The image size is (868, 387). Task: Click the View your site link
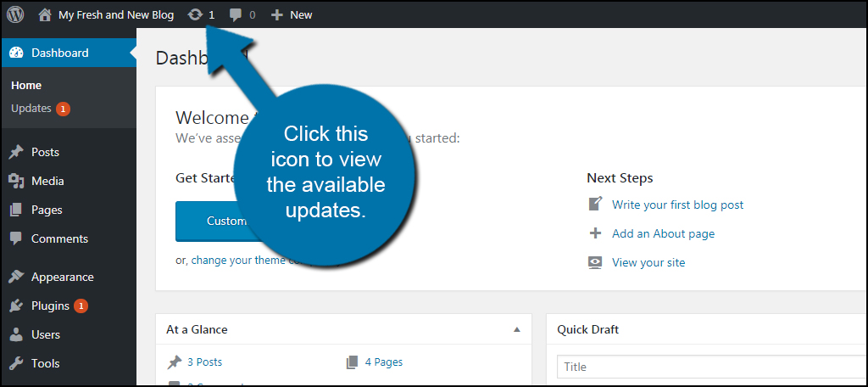648,262
